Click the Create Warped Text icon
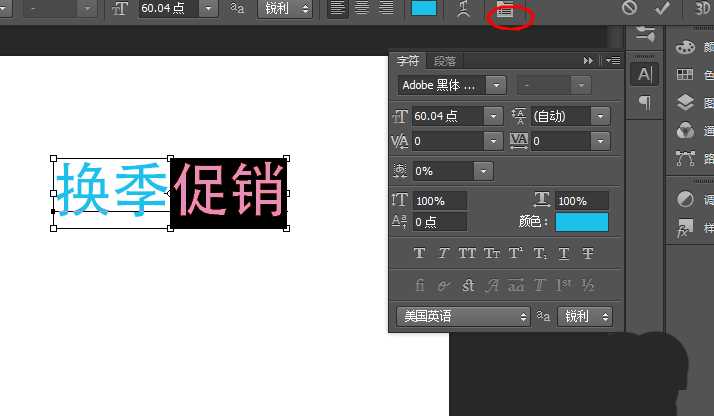This screenshot has width=714, height=416. coord(463,9)
